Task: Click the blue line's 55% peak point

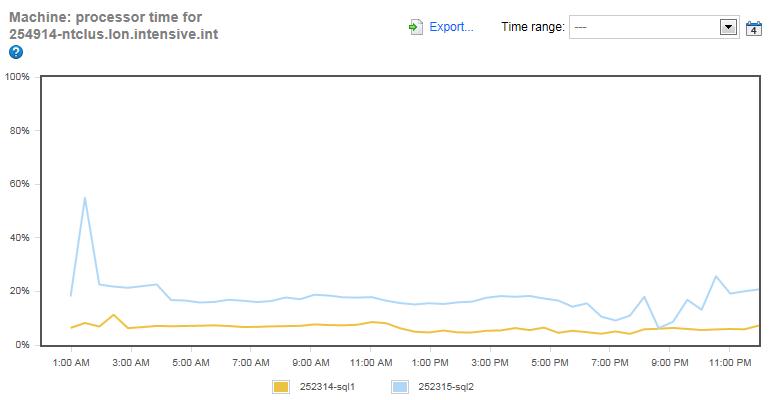Action: (x=85, y=197)
